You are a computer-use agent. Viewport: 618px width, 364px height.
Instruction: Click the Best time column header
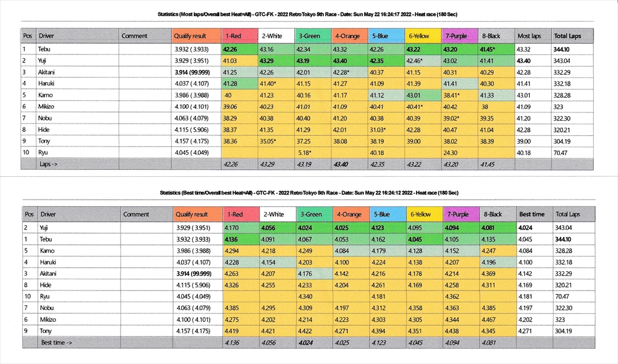[x=533, y=214]
